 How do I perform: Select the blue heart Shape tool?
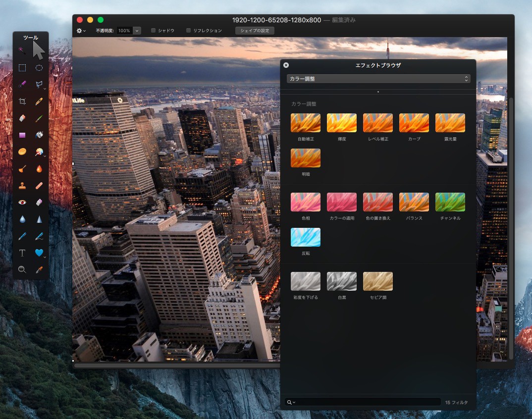[39, 253]
